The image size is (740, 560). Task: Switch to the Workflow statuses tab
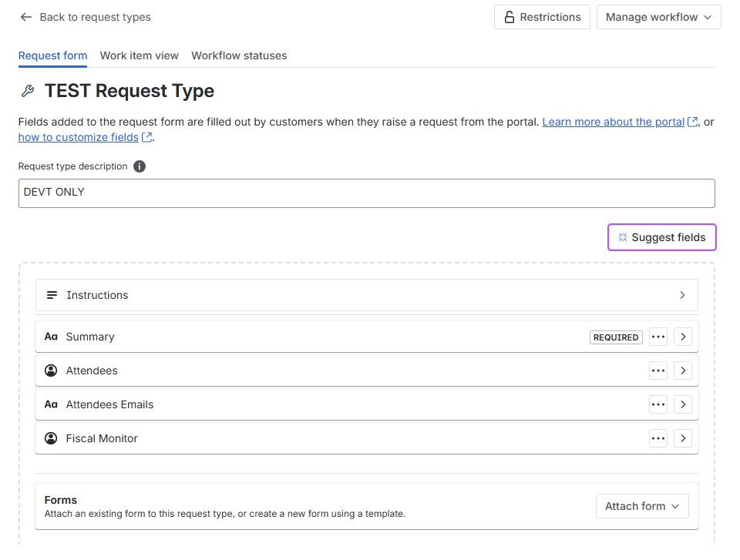(x=239, y=55)
